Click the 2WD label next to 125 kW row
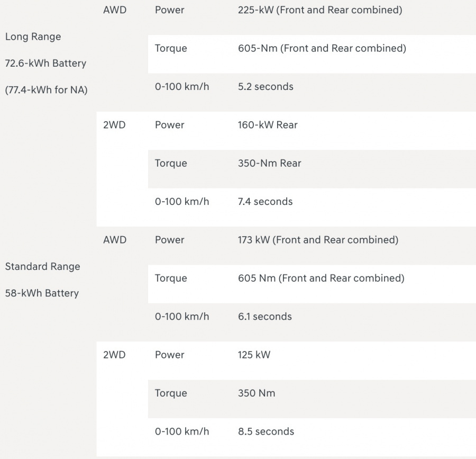476x459 pixels. click(114, 355)
